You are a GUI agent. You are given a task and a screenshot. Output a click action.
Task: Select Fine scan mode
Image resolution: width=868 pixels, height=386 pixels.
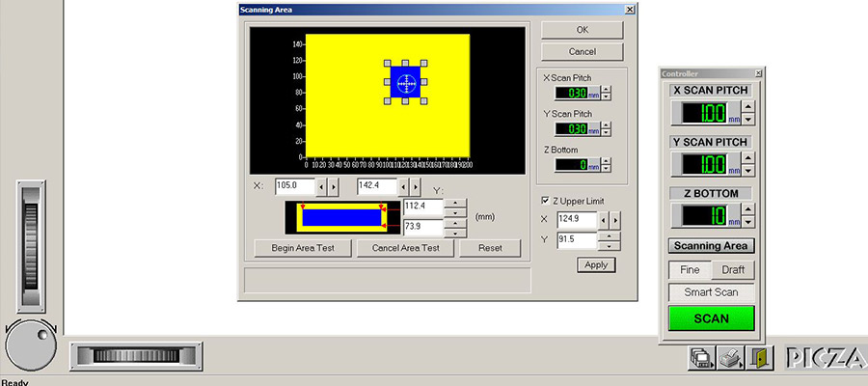690,270
